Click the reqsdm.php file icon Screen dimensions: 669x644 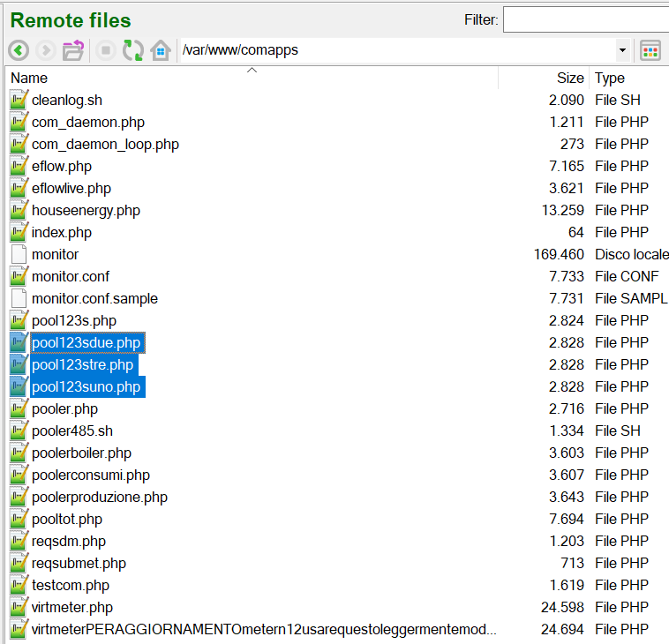tap(19, 541)
